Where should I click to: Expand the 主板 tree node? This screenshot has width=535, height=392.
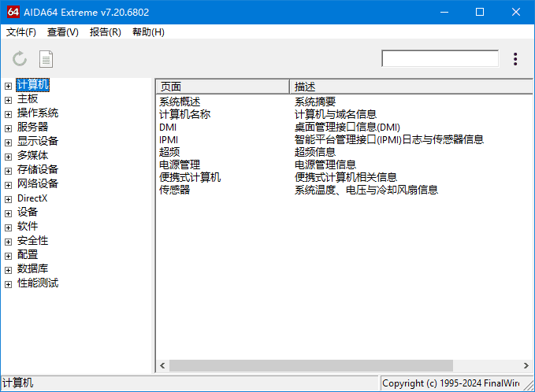[x=8, y=99]
